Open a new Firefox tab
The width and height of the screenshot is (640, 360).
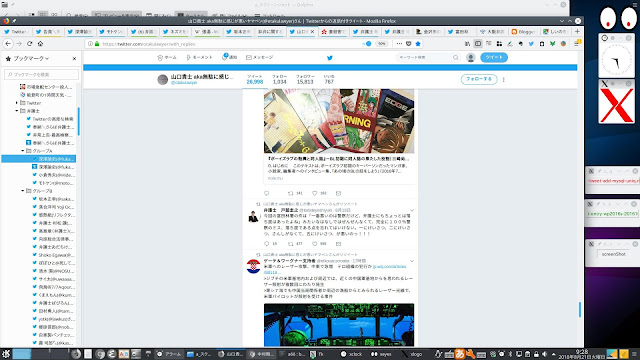tap(577, 31)
